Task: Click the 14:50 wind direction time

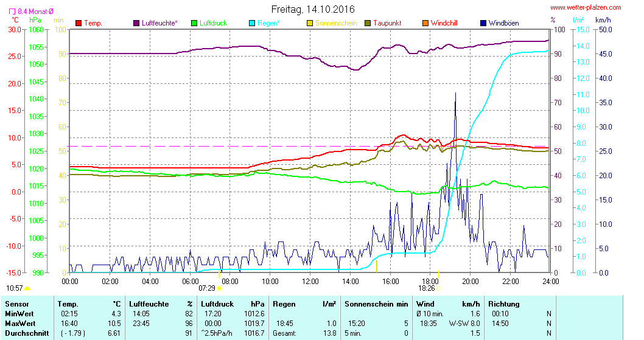Action: point(500,324)
